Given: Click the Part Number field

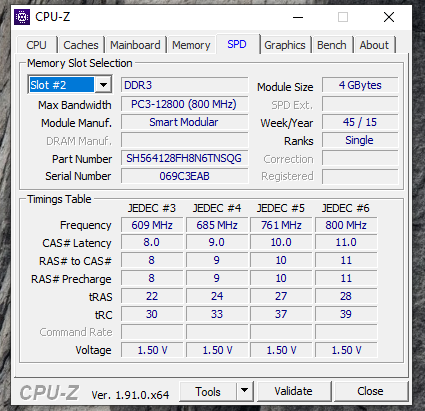Looking at the screenshot, I should [184, 158].
